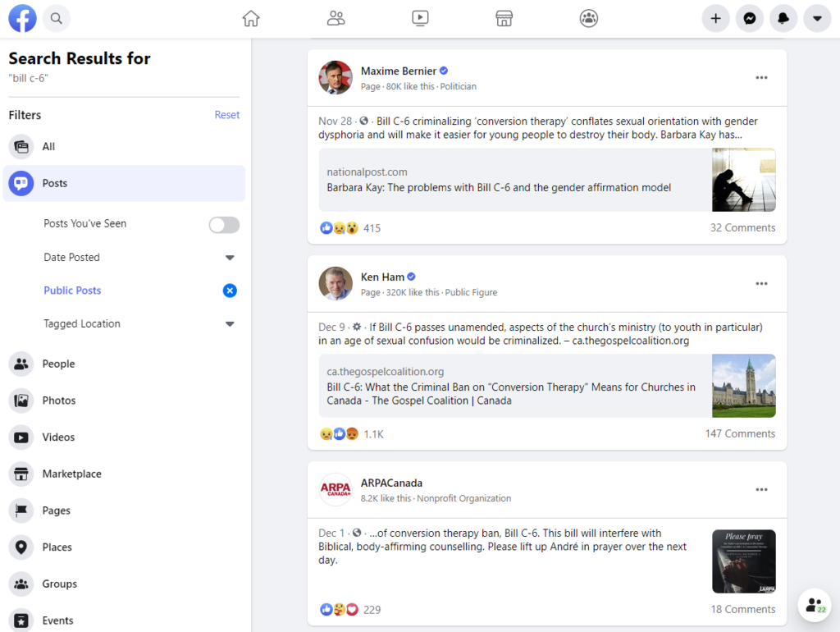Select the Pages filter
This screenshot has height=632, width=840.
pyautogui.click(x=124, y=511)
